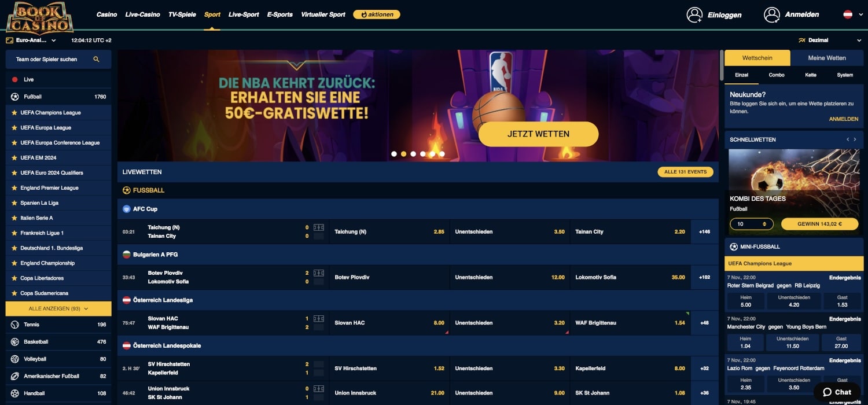Click the Einloggen user icon

tap(694, 15)
